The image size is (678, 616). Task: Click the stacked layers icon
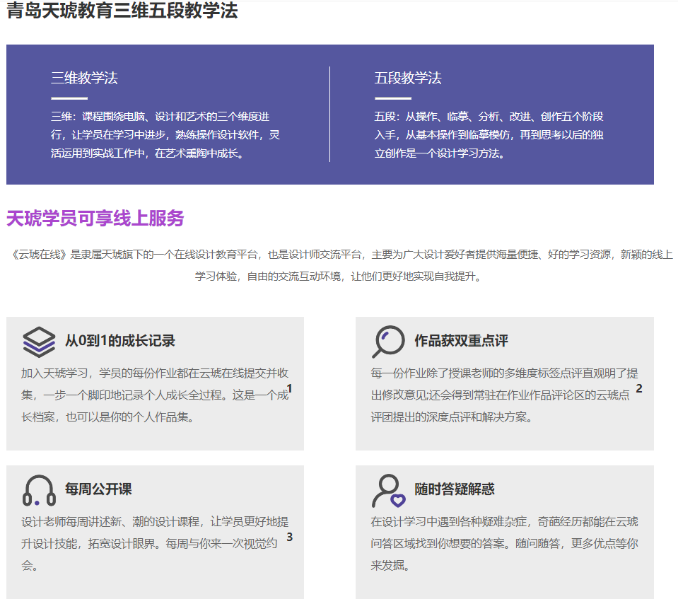39,342
